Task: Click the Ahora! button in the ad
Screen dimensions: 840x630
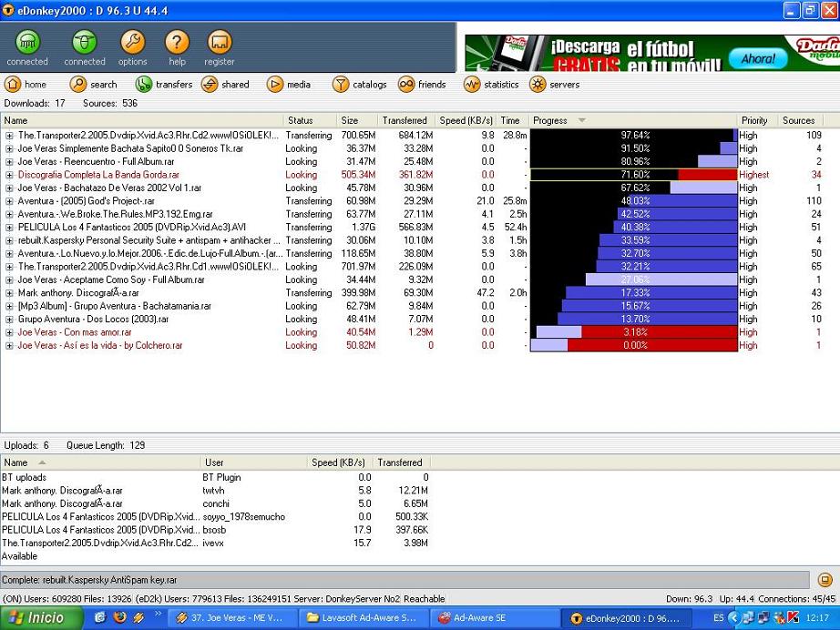Action: 758,58
